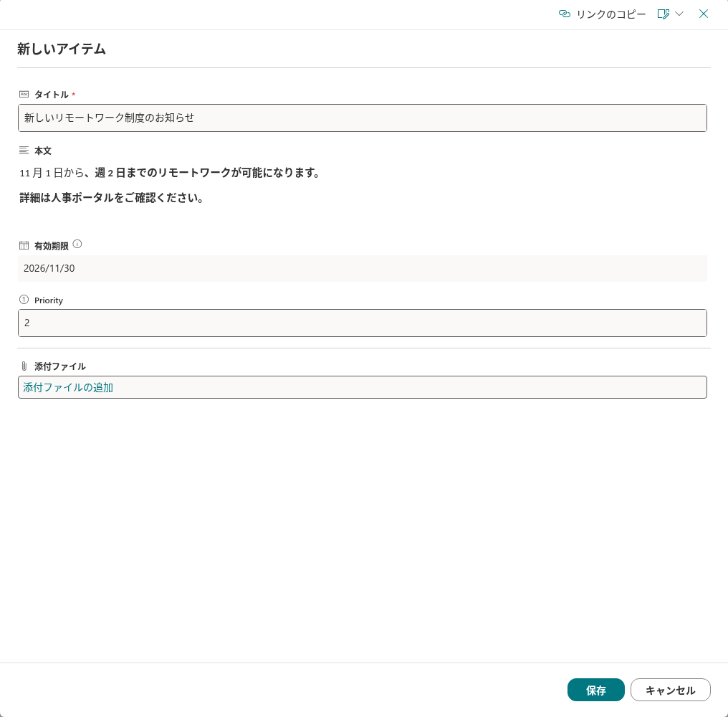Click the タイトル field text icon
Image resolution: width=728 pixels, height=717 pixels.
click(x=24, y=95)
